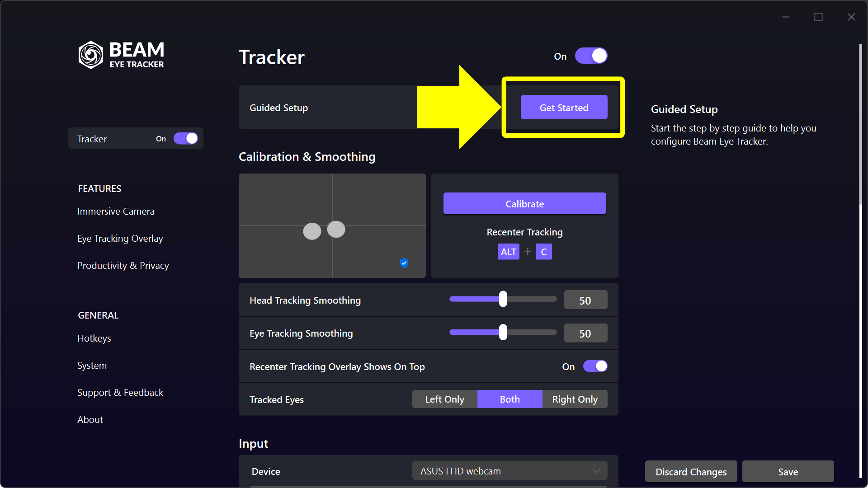
Task: Click the Device dropdown chevron arrow
Action: [597, 471]
